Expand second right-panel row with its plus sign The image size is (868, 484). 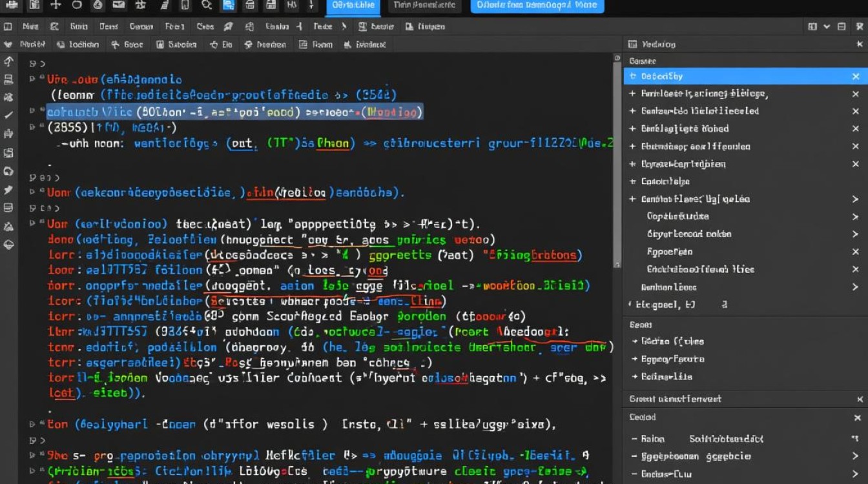pyautogui.click(x=633, y=94)
